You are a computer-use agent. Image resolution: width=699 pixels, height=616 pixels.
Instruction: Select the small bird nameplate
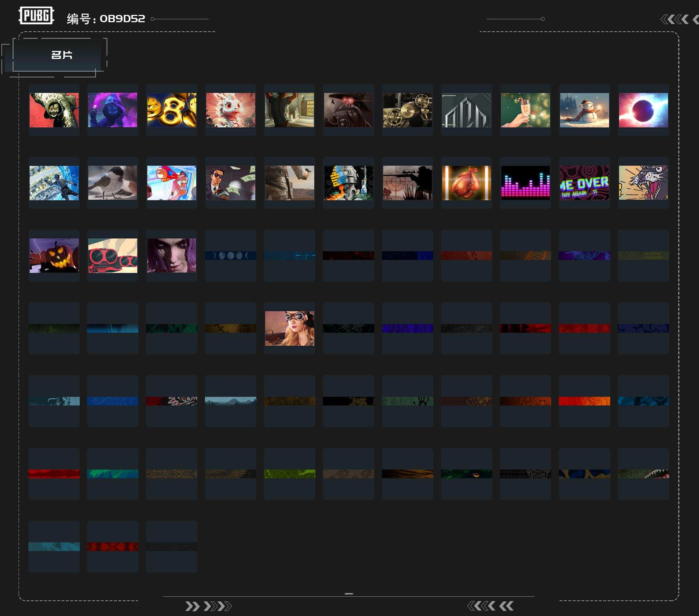pyautogui.click(x=112, y=183)
